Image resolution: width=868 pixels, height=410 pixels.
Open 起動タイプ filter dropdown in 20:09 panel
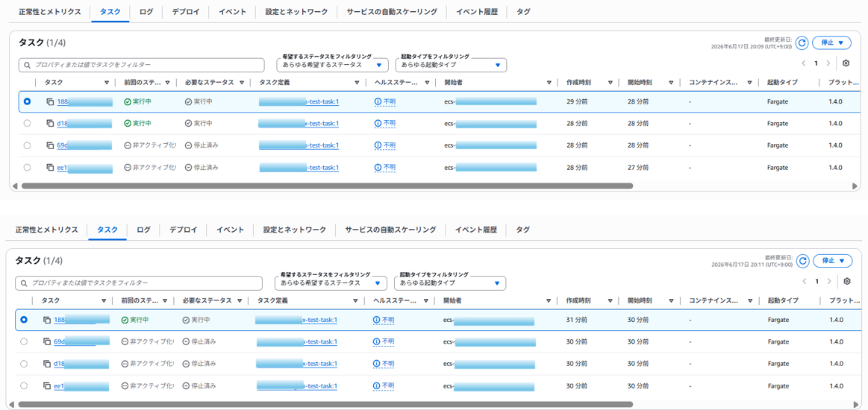[x=451, y=65]
